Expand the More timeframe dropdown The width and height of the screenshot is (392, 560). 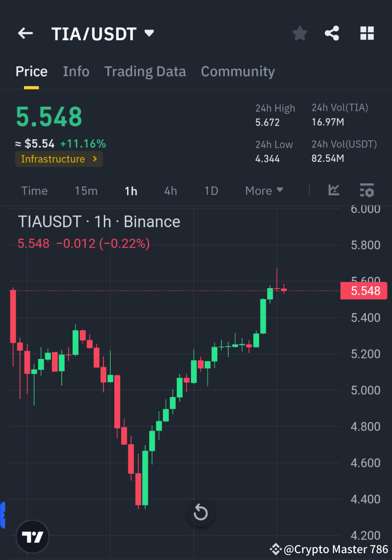264,191
